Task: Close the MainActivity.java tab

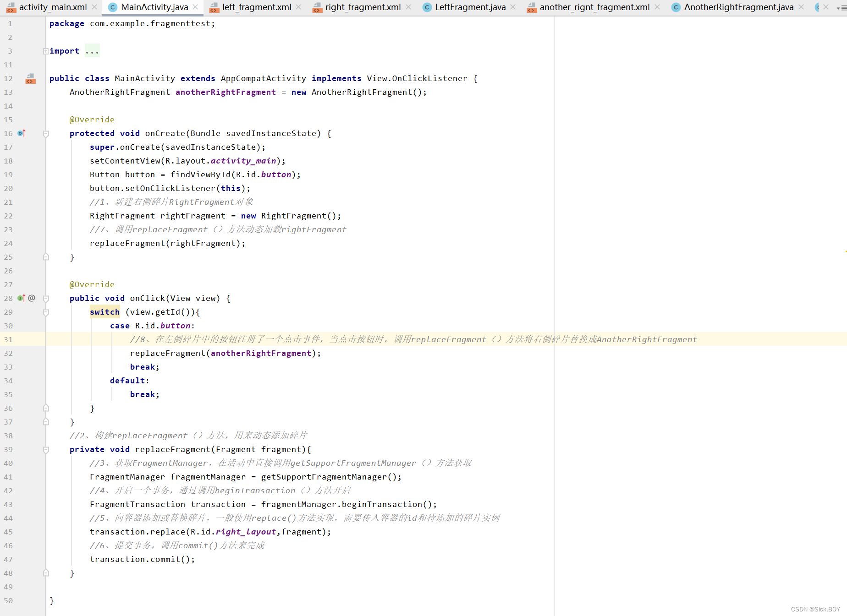Action: (x=195, y=7)
